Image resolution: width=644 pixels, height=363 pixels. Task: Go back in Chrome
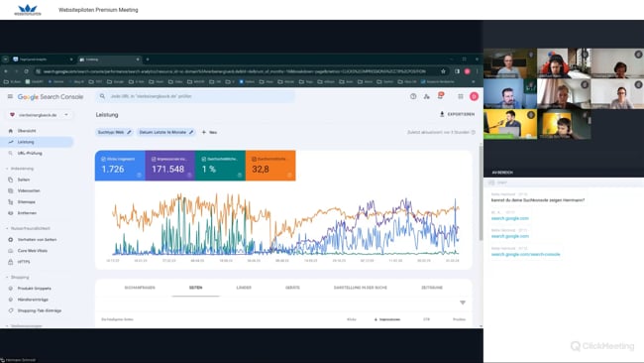click(6, 71)
